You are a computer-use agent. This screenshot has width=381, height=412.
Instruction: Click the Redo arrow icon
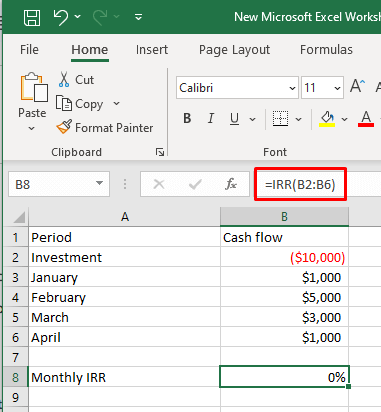[100, 17]
